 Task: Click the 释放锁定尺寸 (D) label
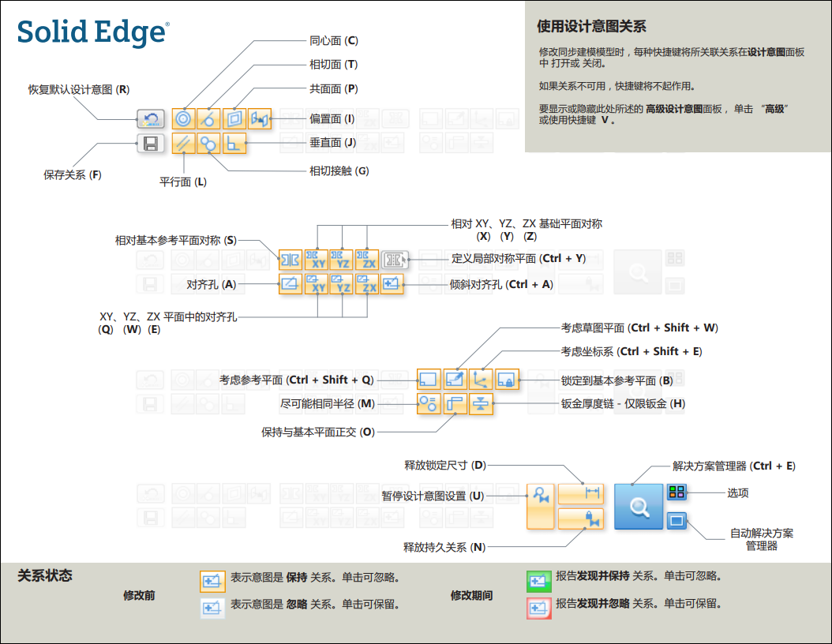coord(445,465)
